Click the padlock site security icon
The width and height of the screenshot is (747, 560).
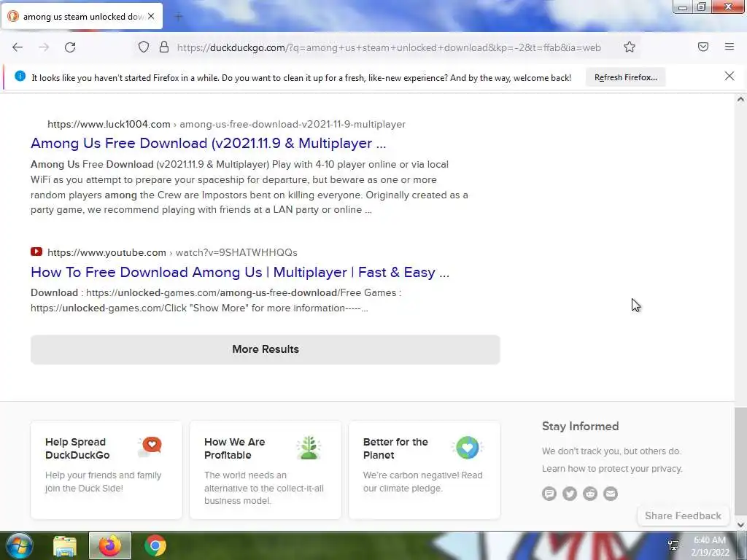[x=164, y=47]
